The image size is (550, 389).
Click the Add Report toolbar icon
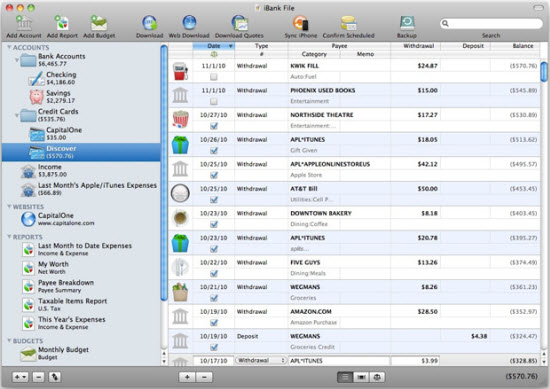pyautogui.click(x=62, y=23)
